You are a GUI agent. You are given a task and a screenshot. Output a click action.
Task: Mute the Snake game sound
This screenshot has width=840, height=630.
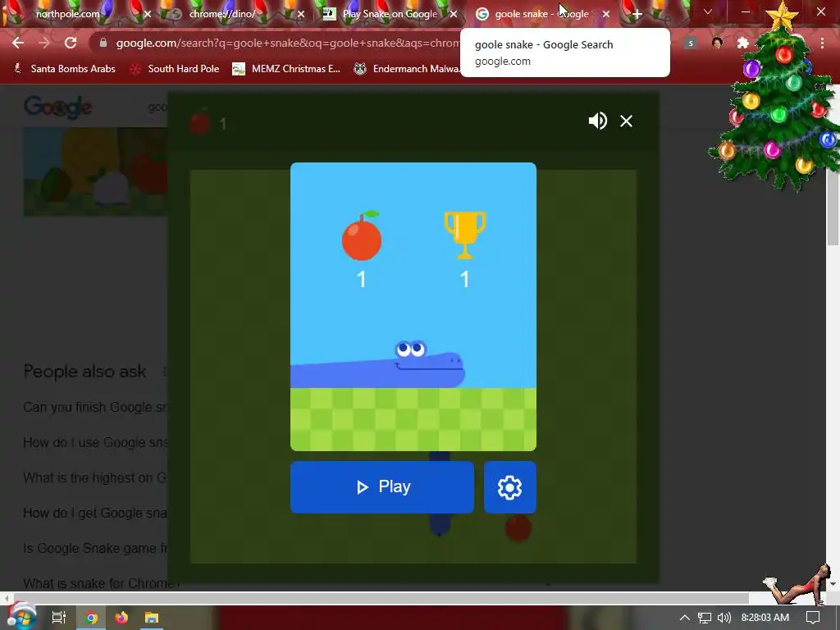pyautogui.click(x=597, y=121)
